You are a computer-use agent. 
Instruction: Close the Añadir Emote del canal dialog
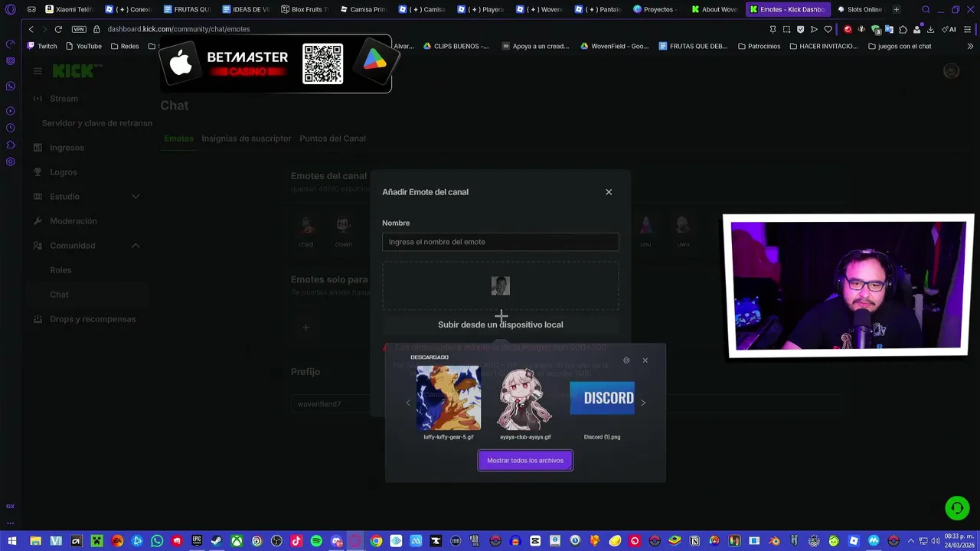tap(609, 192)
